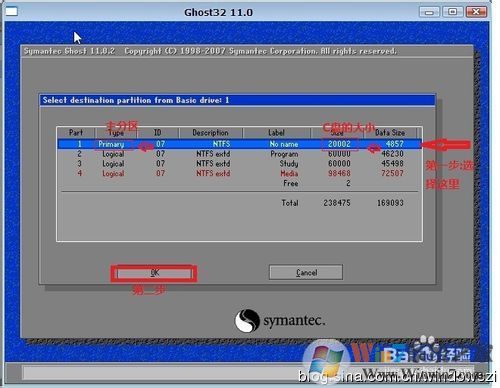Image resolution: width=500 pixels, height=388 pixels.
Task: Click the Symantec logo icon
Action: pyautogui.click(x=247, y=321)
